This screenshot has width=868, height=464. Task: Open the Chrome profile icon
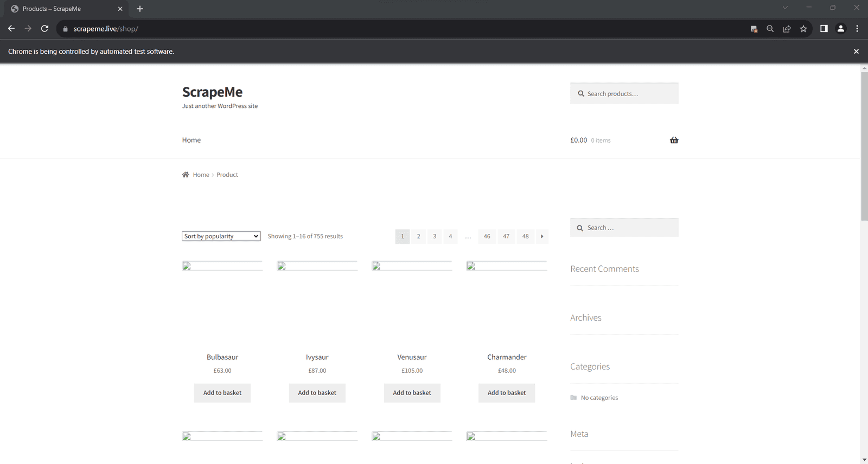tap(841, 29)
